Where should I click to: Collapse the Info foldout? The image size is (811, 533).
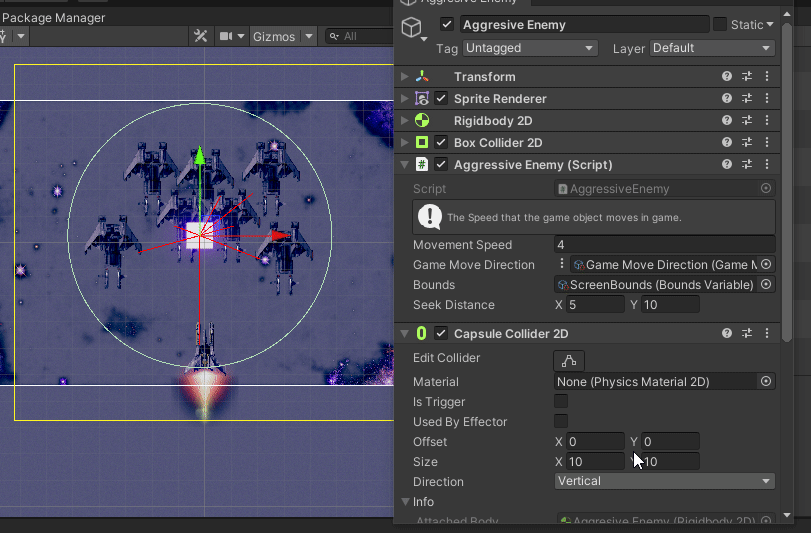[x=406, y=502]
